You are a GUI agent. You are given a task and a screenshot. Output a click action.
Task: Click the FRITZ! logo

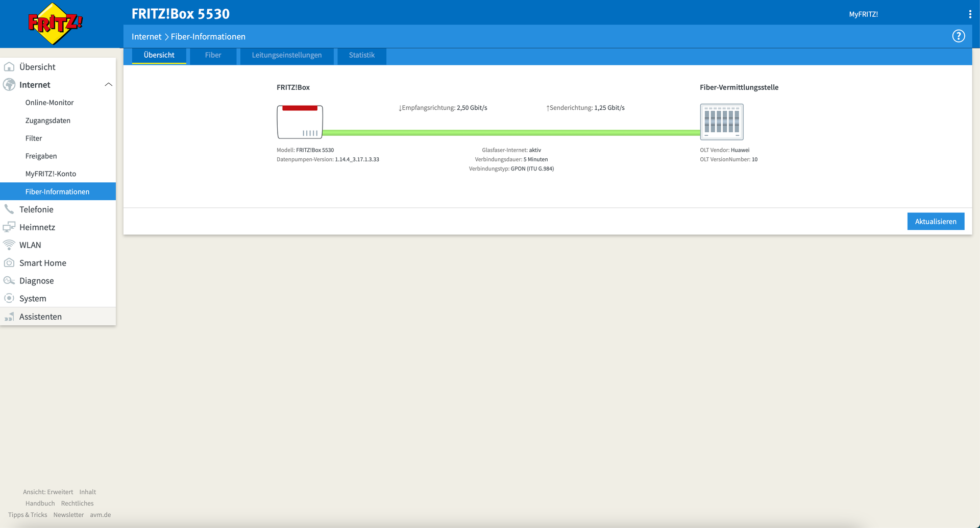[x=55, y=23]
